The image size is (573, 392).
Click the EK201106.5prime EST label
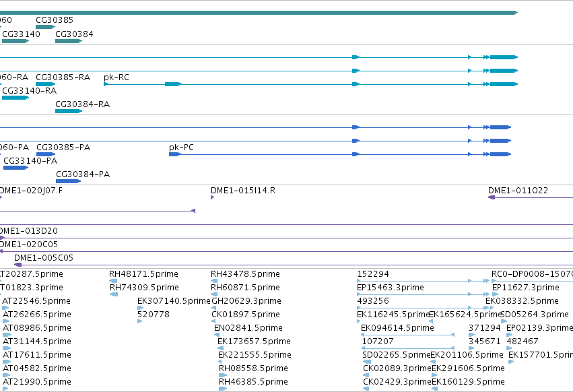pyautogui.click(x=467, y=355)
